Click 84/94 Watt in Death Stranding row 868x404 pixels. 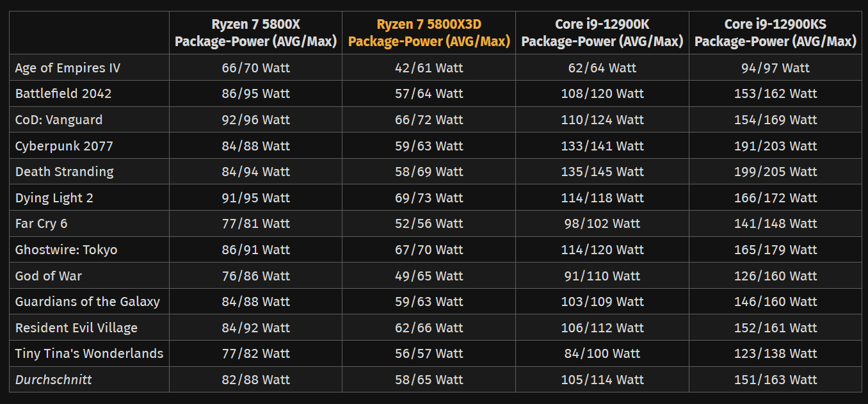(x=256, y=172)
